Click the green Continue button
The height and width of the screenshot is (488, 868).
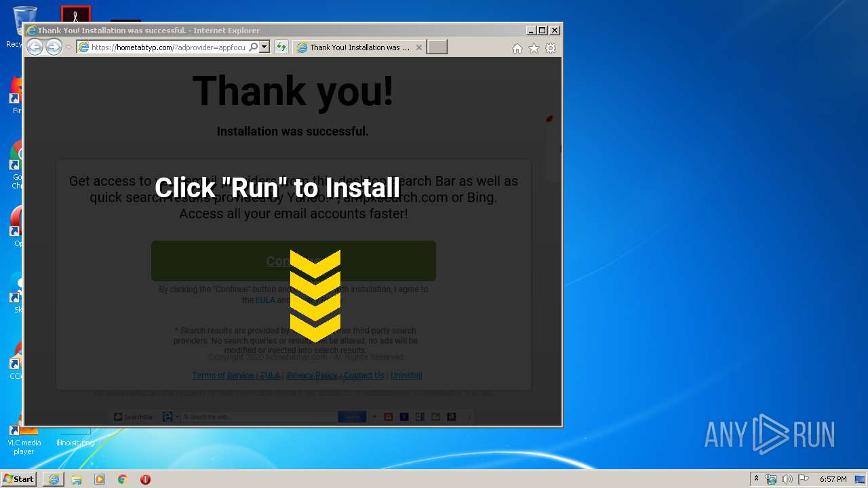294,261
